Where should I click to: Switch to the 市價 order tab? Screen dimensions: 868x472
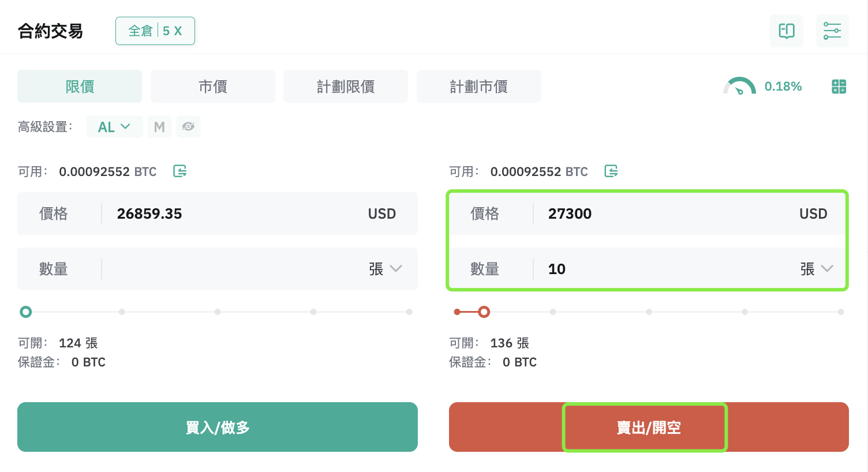[213, 87]
